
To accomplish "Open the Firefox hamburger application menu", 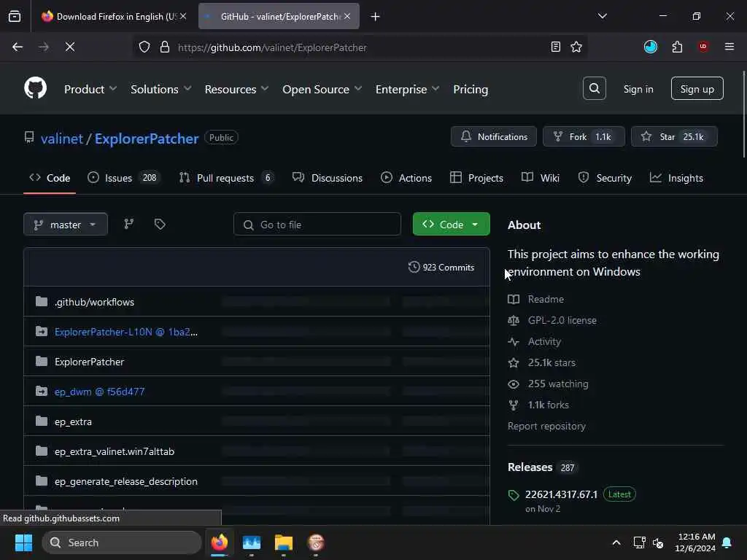I will (729, 47).
